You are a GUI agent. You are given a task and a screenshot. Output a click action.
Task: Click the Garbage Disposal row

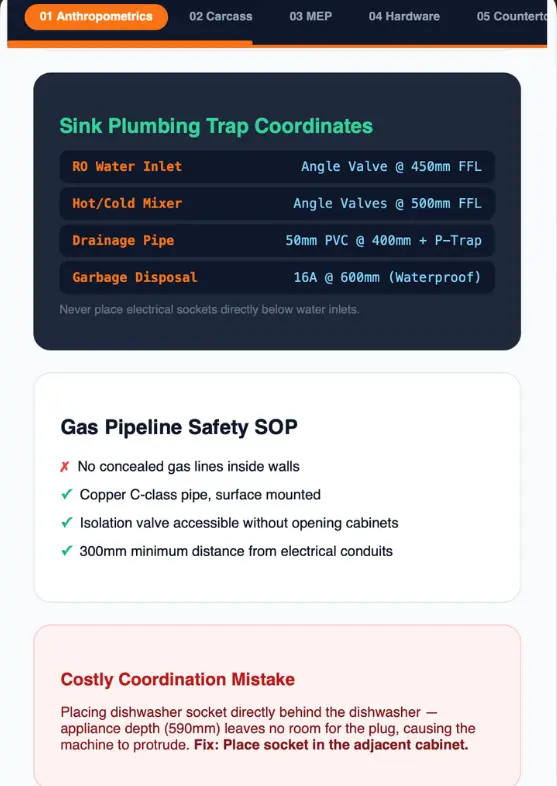(x=277, y=277)
